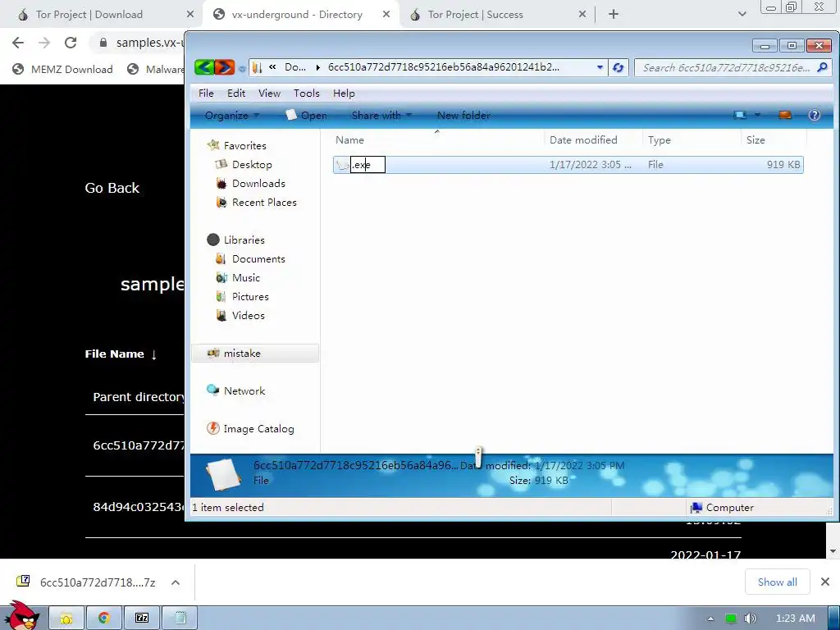Sort files by Size column

coord(774,139)
